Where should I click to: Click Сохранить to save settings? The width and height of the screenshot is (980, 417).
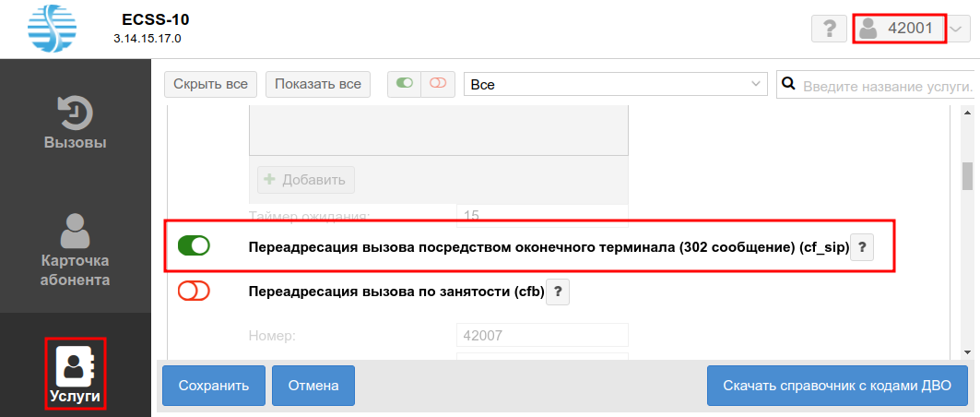[x=214, y=386]
